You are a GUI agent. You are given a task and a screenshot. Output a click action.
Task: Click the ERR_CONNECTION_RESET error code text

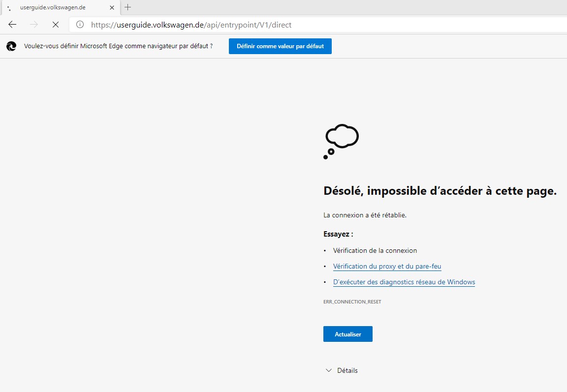[x=352, y=302]
